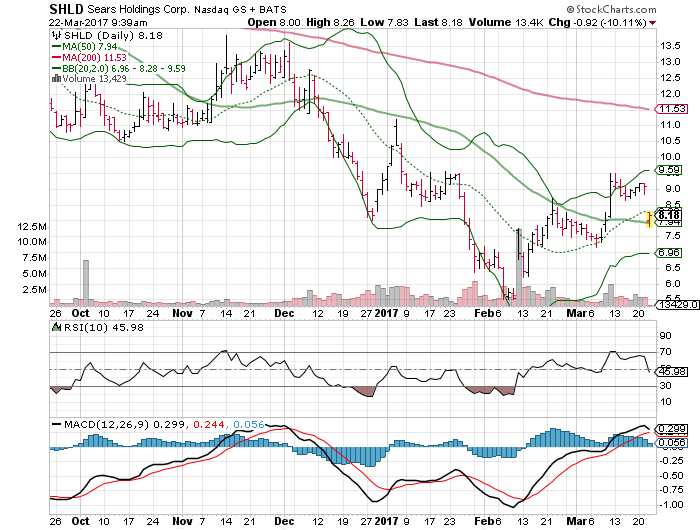Click the 9.59 upper Bollinger band tag
Viewport: 700px width, 530px height.
pyautogui.click(x=668, y=170)
